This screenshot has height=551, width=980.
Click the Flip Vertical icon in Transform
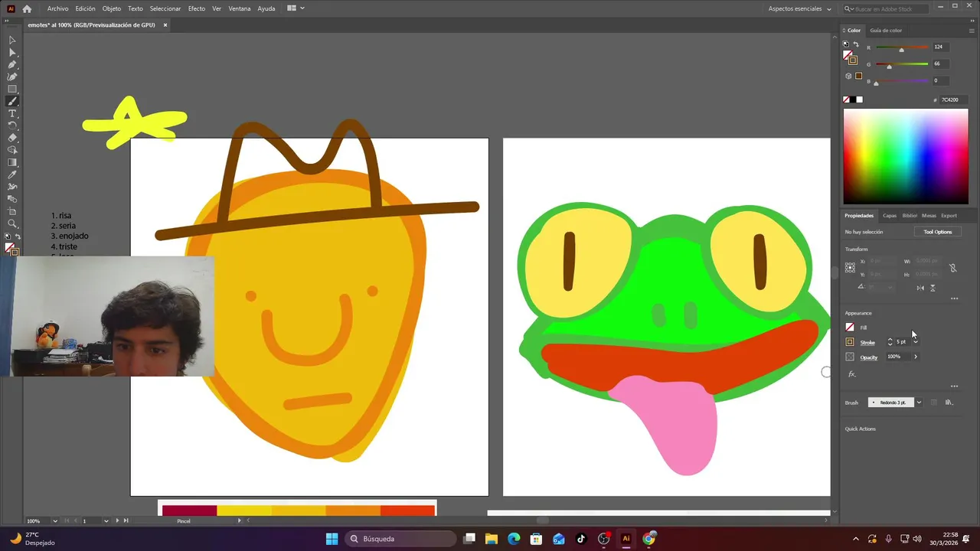[x=933, y=288]
